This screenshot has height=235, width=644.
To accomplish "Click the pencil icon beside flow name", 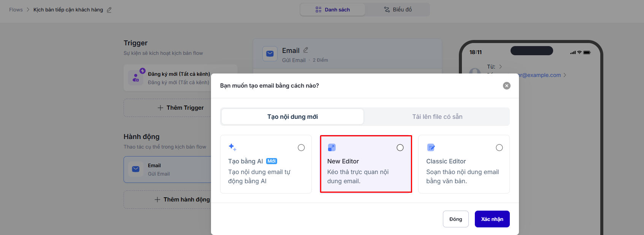I will coord(109,10).
